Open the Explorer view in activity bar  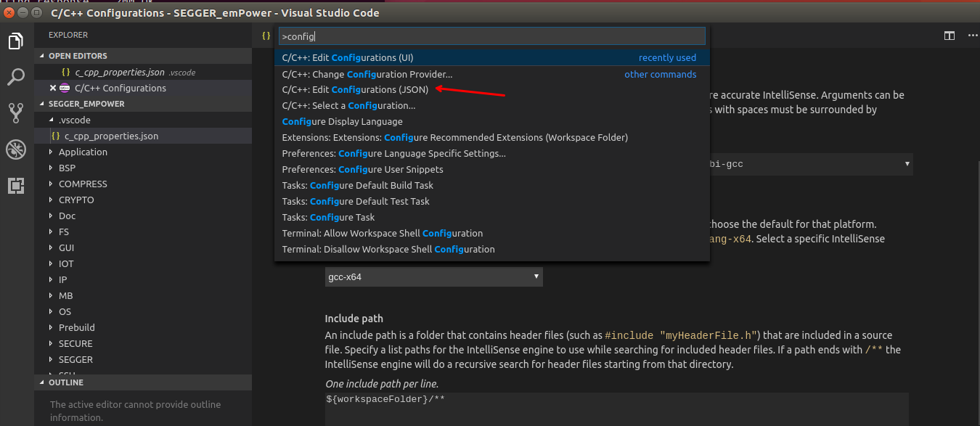(x=16, y=41)
